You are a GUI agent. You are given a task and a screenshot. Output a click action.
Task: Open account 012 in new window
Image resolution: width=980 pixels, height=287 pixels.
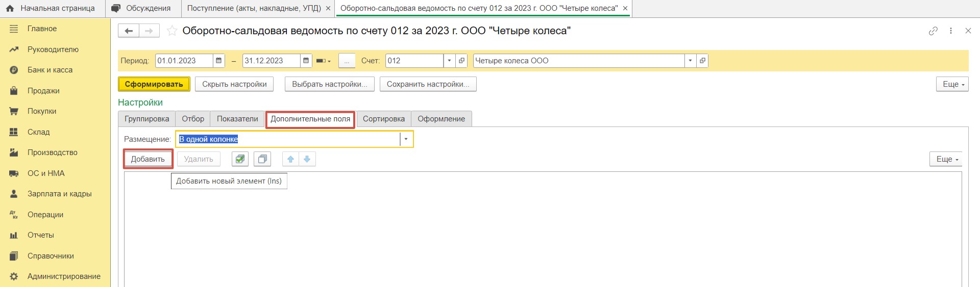[461, 61]
